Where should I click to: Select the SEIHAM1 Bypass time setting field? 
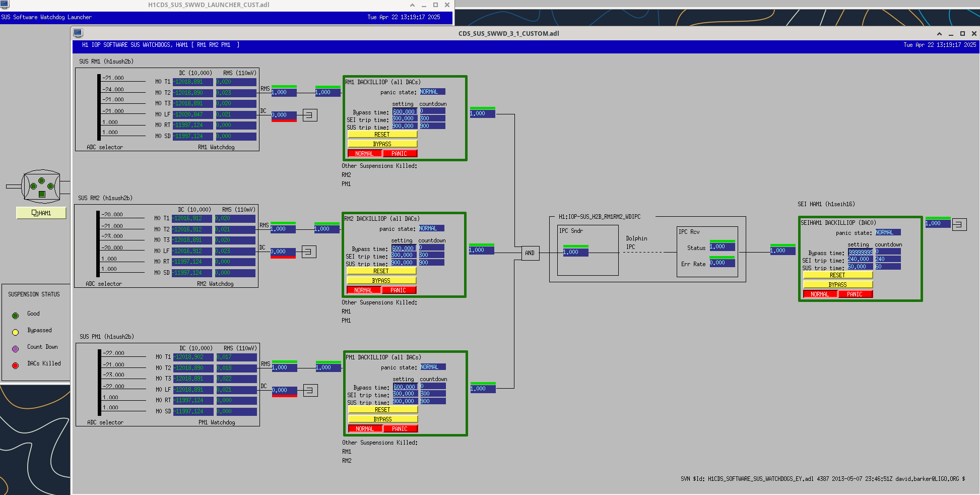point(860,252)
